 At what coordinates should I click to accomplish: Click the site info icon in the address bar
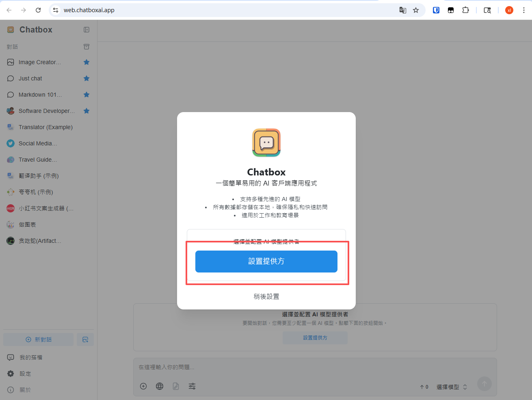click(x=56, y=10)
